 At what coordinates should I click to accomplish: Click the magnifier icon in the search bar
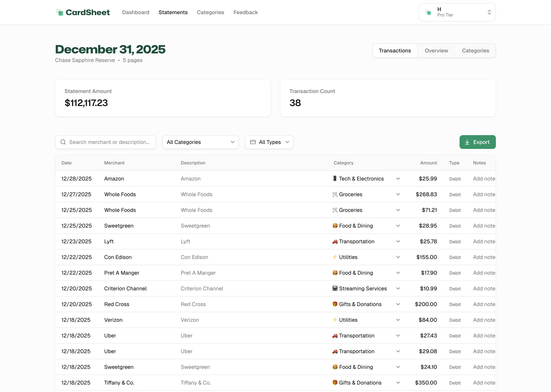[x=63, y=142]
